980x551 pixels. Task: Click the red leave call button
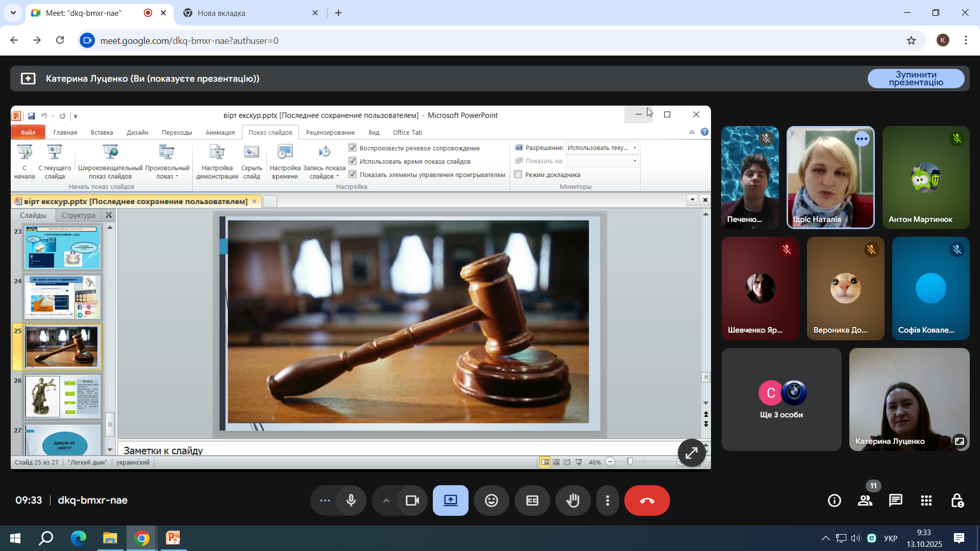[x=647, y=500]
